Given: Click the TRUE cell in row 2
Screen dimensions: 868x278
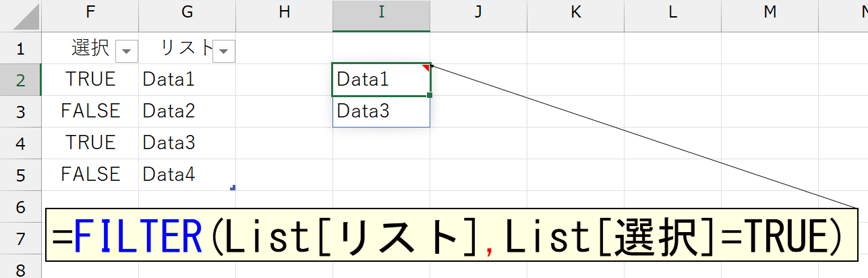Looking at the screenshot, I should click(x=90, y=80).
